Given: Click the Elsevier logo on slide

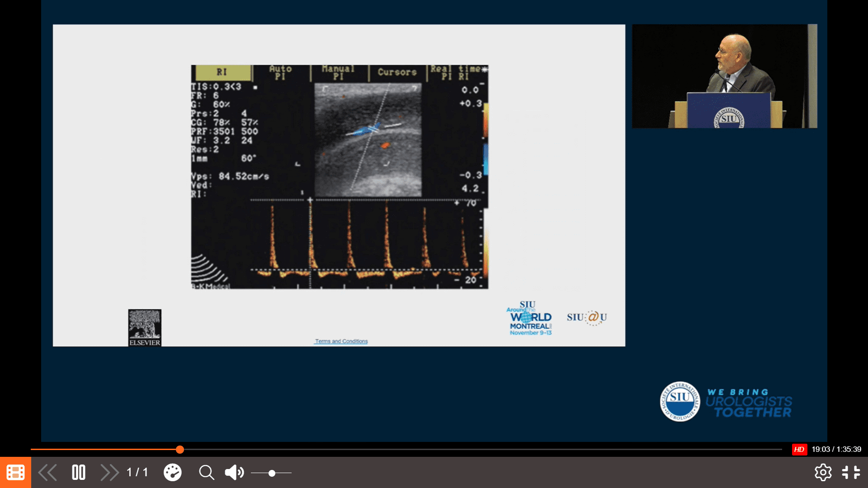Looking at the screenshot, I should tap(145, 328).
